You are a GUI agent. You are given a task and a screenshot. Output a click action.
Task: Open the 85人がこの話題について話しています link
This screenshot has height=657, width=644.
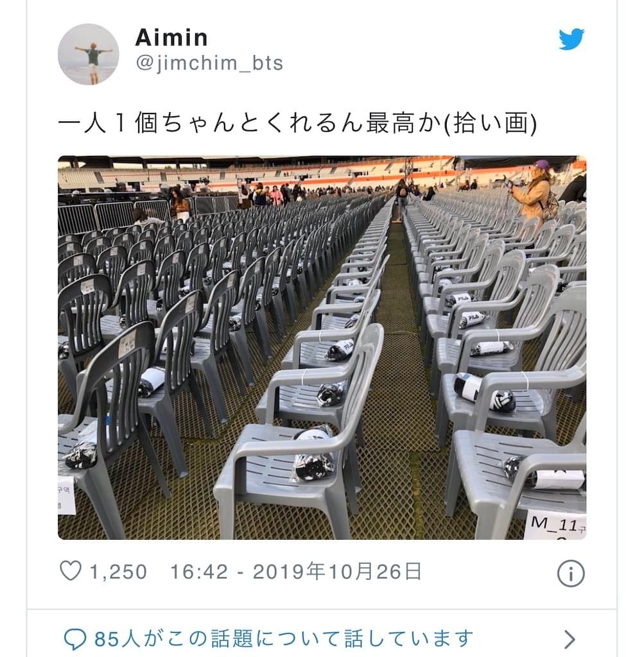(284, 640)
